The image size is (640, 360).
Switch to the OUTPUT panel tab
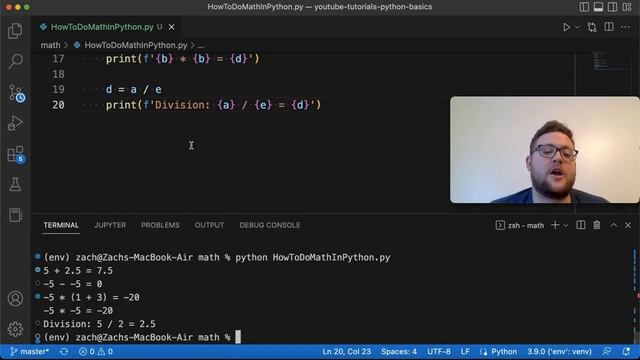click(x=209, y=225)
